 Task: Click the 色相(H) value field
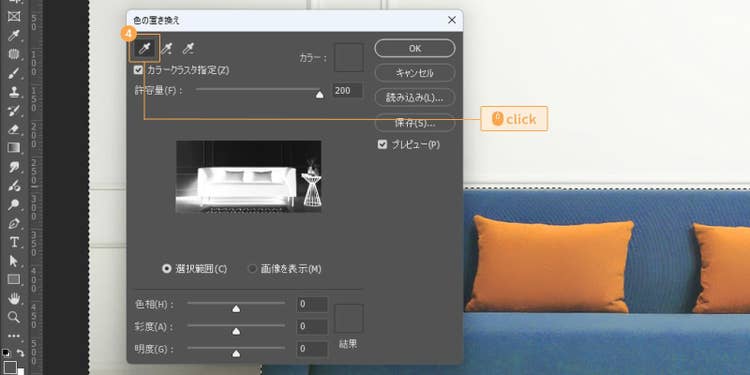click(x=312, y=304)
